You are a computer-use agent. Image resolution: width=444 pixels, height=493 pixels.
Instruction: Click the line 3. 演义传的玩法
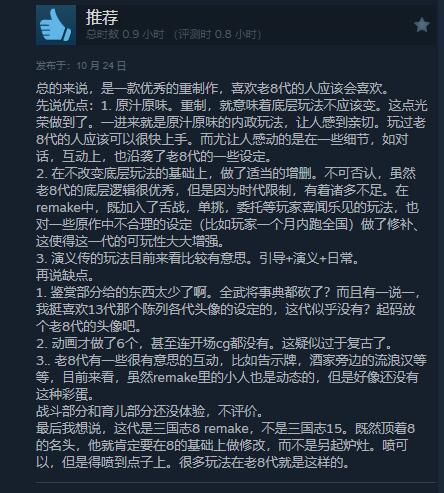click(x=198, y=258)
